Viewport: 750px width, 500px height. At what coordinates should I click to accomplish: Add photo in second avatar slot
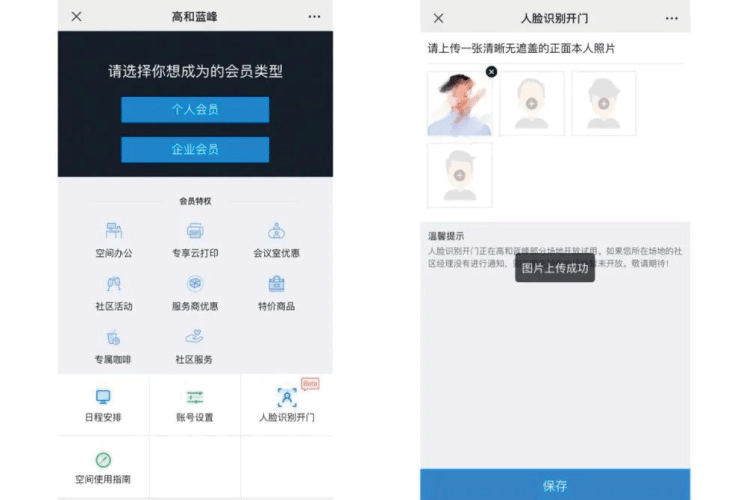[531, 103]
